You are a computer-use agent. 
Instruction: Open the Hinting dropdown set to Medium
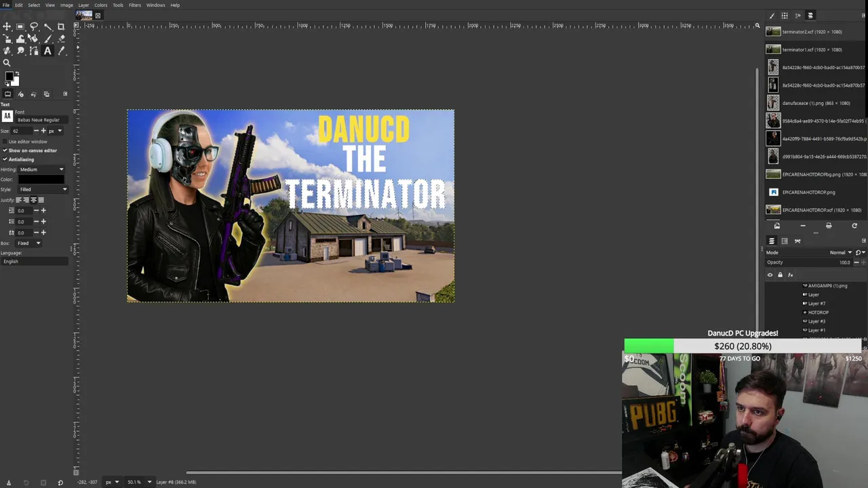(x=41, y=169)
